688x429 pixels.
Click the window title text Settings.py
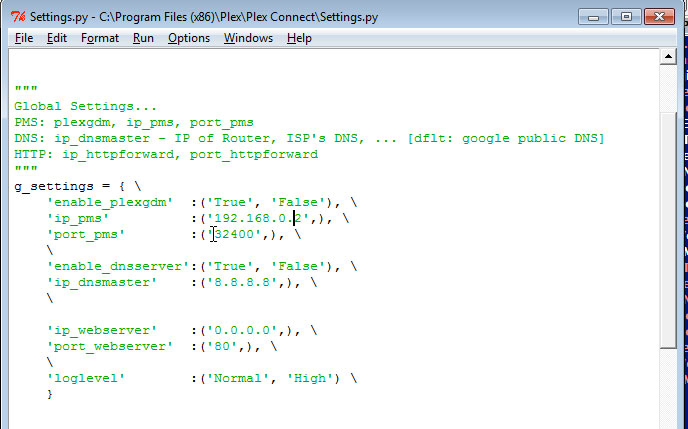coord(204,17)
